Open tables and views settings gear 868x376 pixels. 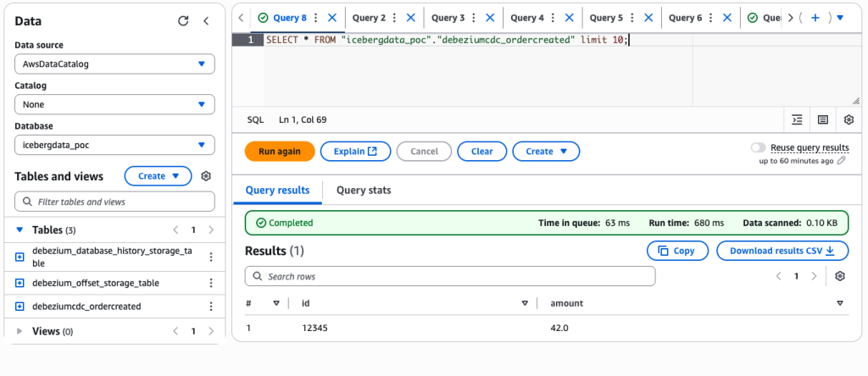205,176
